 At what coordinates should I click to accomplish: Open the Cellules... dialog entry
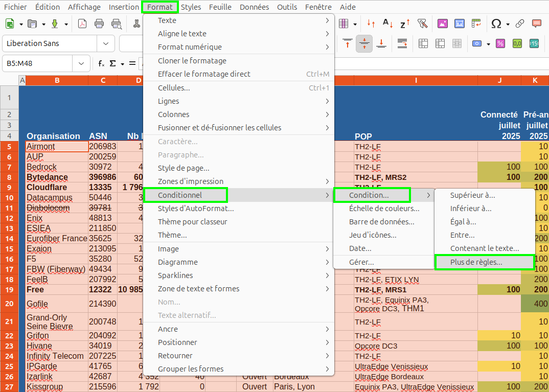(x=239, y=88)
